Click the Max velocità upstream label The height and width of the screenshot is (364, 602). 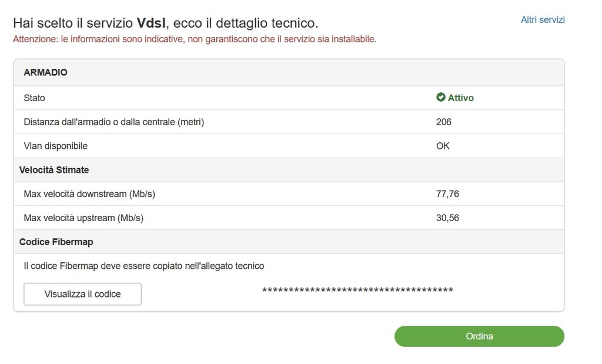(x=83, y=218)
